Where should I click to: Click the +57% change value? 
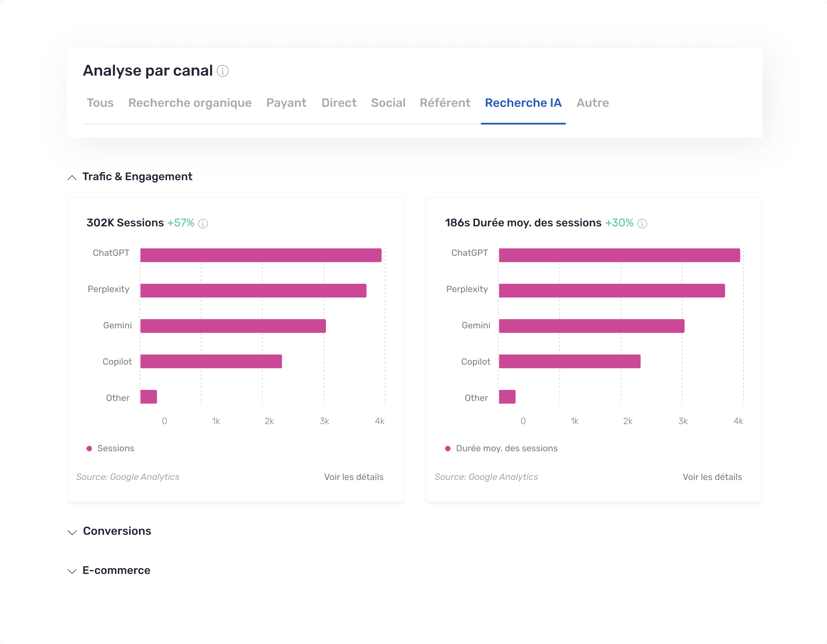pos(181,223)
